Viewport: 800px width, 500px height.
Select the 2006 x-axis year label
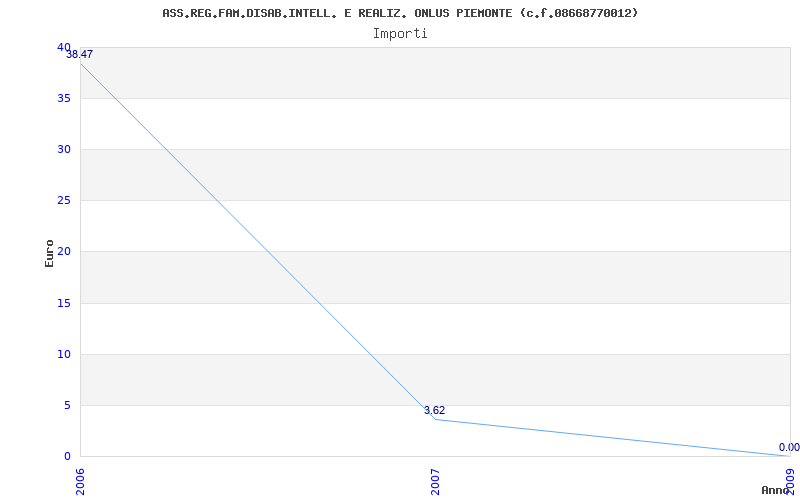[x=80, y=482]
